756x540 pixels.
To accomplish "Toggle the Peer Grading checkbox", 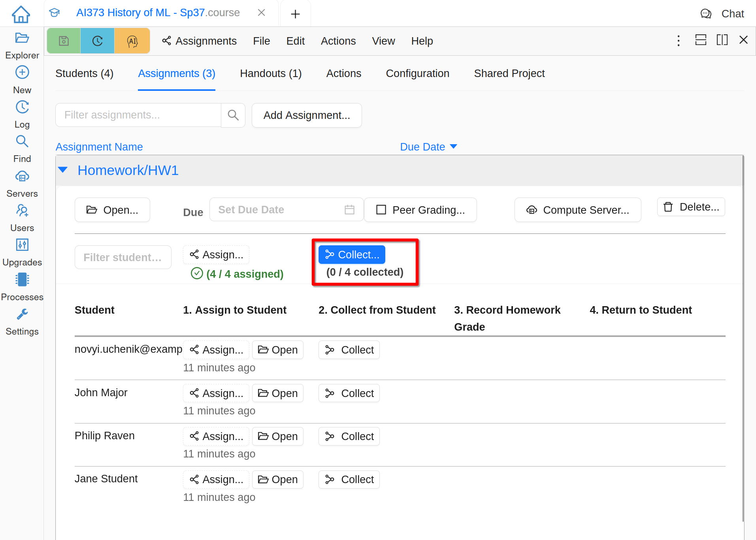I will click(x=381, y=210).
